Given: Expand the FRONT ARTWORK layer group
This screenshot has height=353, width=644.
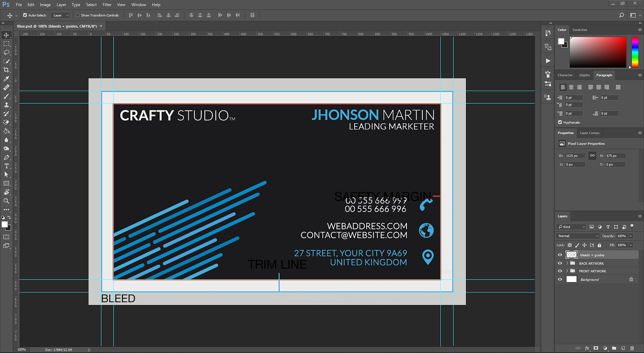Looking at the screenshot, I should (x=567, y=271).
